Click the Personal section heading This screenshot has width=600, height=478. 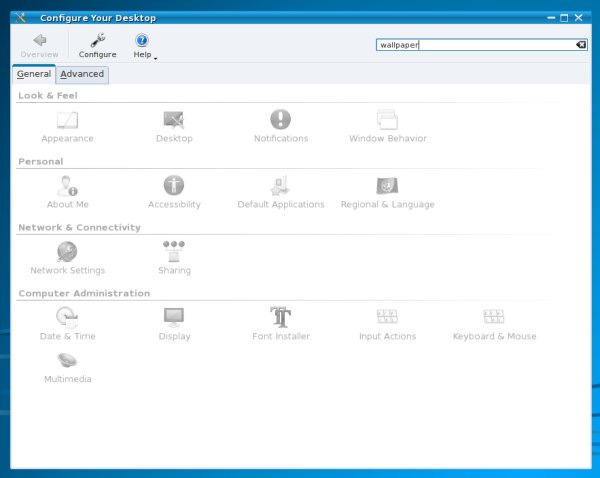click(41, 162)
